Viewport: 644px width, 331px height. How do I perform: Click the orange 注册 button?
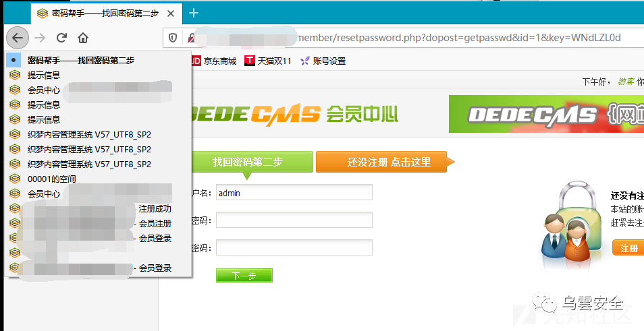click(x=628, y=247)
